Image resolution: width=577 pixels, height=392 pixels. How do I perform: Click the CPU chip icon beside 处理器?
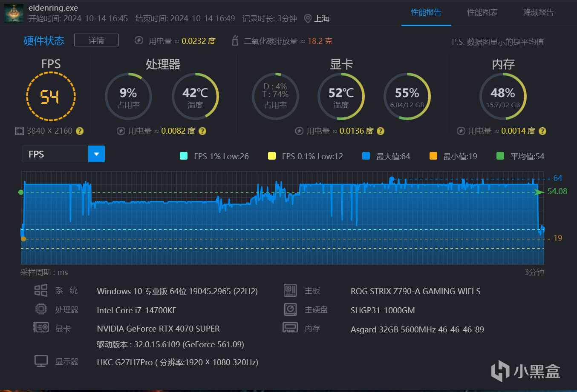coord(41,309)
